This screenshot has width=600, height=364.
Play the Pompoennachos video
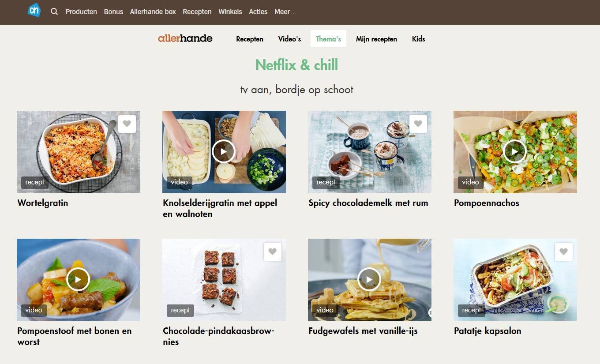click(515, 152)
